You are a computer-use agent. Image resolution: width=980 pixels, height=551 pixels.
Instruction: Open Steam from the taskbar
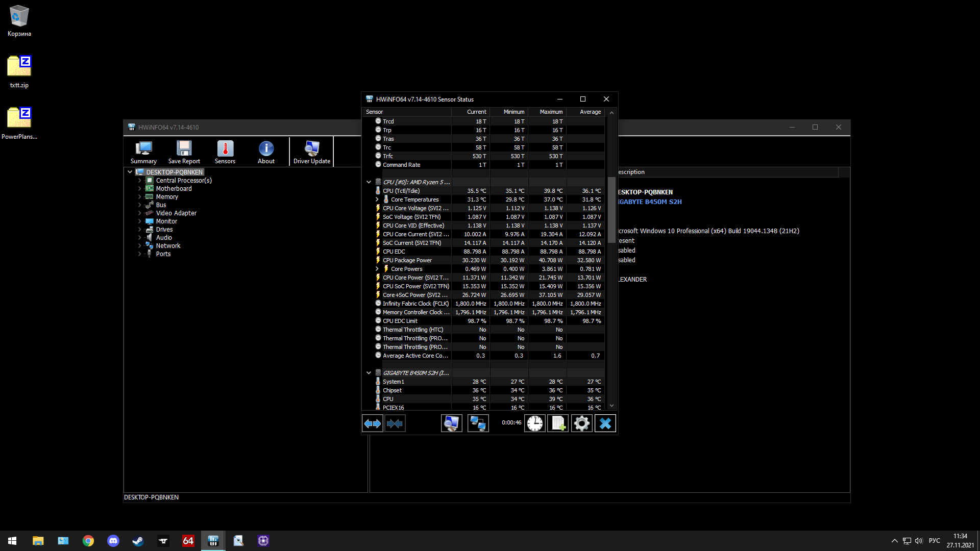pyautogui.click(x=138, y=541)
